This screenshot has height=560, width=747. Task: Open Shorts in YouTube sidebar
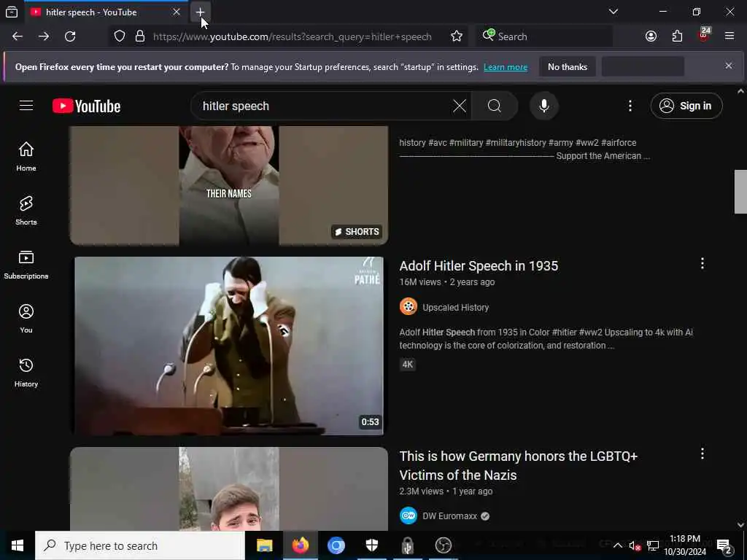[26, 210]
